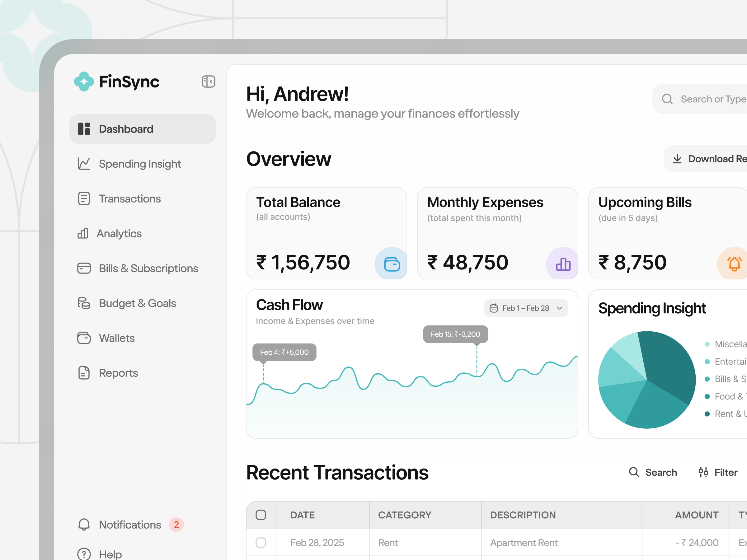Click the Analytics bar-chart icon in sidebar

click(x=83, y=233)
